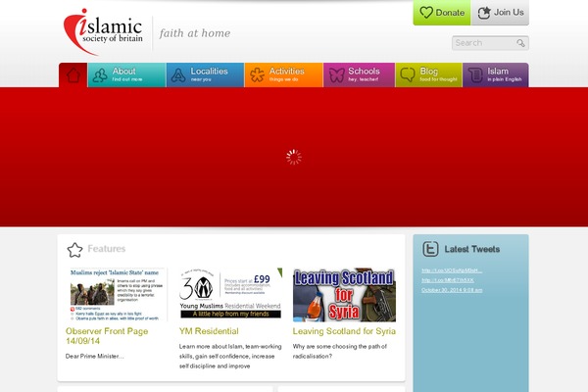This screenshot has width=588, height=392.
Task: Click the 'Learn more about Islam' excerpt
Action: [230, 356]
